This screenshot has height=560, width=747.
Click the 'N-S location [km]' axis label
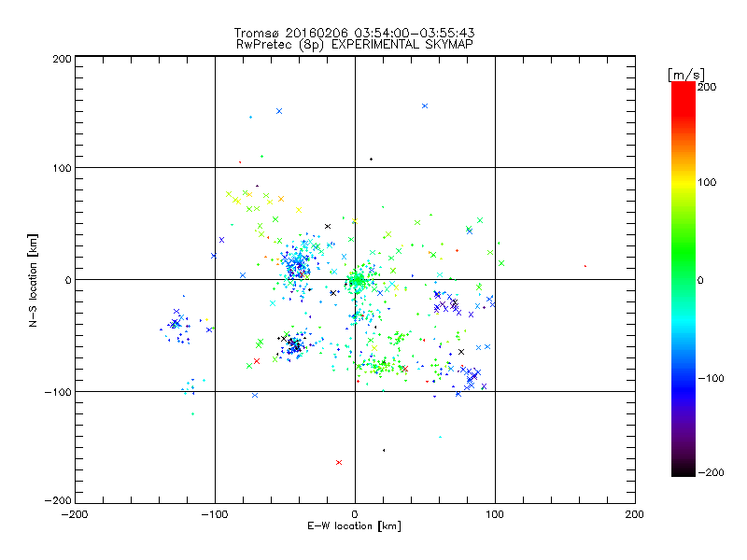(x=33, y=280)
